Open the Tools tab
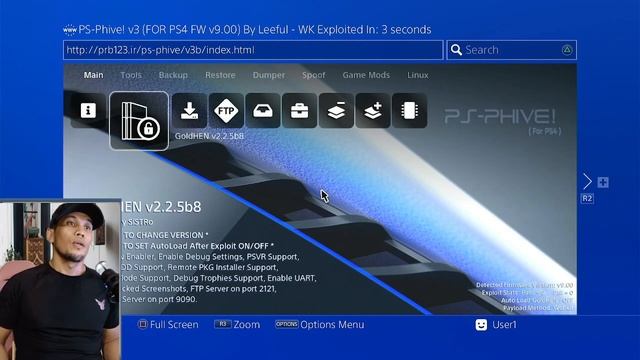 pos(131,75)
